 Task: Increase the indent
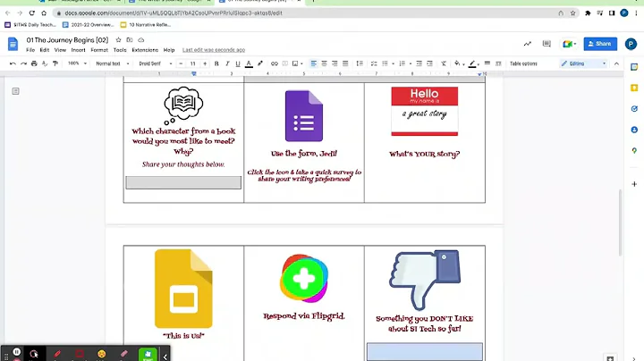[429, 63]
